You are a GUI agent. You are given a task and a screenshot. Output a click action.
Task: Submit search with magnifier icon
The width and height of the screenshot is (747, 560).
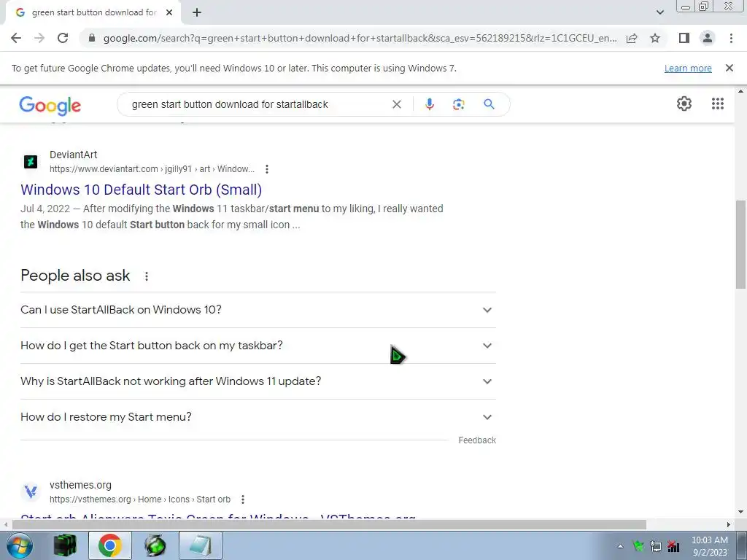pyautogui.click(x=489, y=104)
